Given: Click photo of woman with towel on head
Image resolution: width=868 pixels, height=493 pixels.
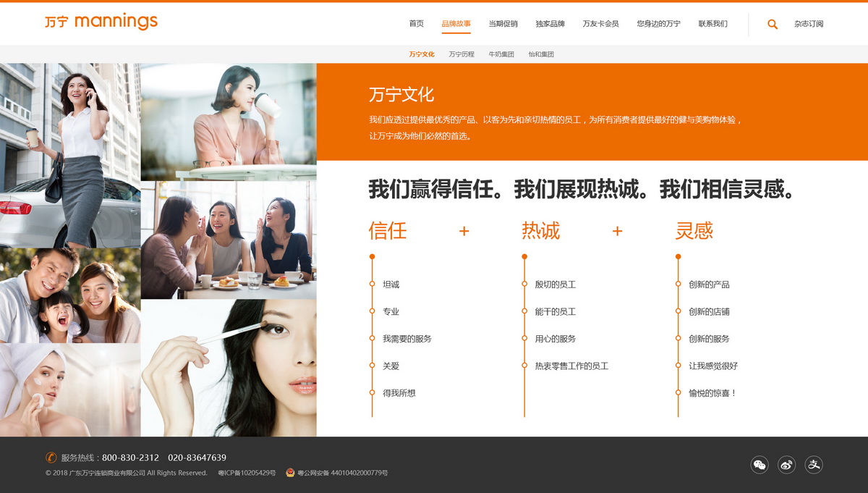Looking at the screenshot, I should tap(70, 389).
